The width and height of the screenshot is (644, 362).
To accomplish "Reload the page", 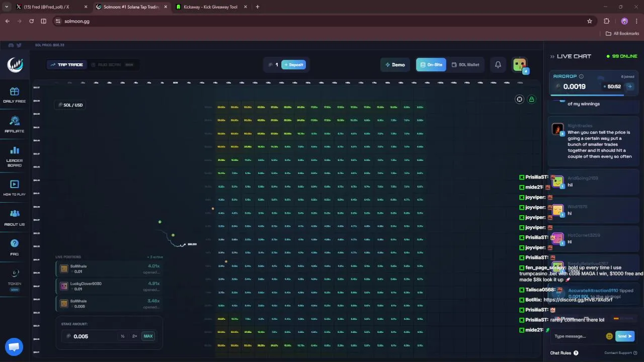I will tap(31, 21).
